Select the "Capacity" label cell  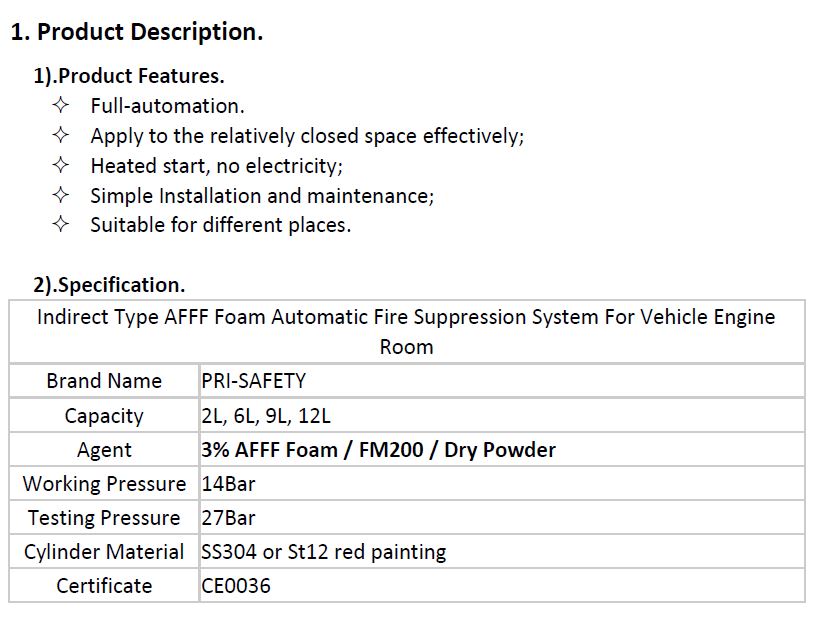point(104,416)
